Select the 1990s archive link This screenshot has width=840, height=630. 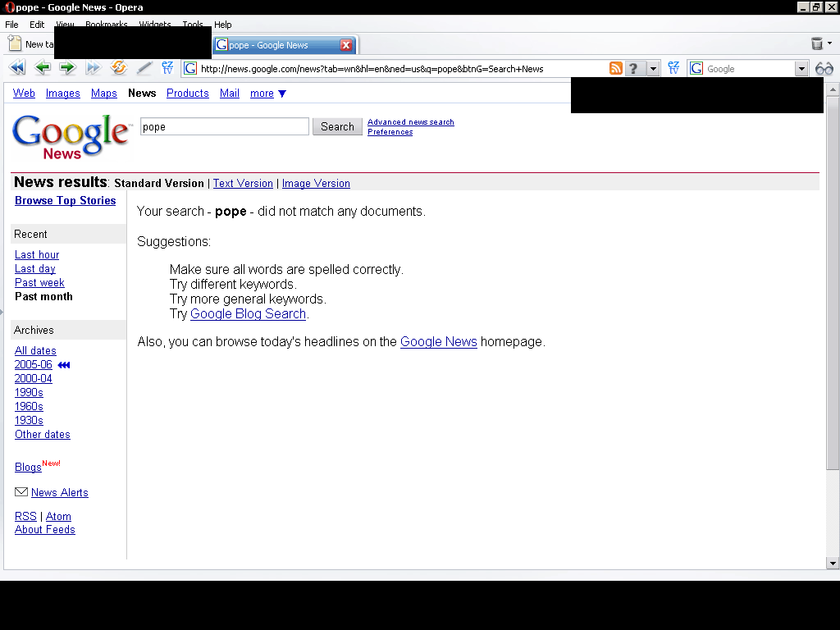(x=29, y=392)
